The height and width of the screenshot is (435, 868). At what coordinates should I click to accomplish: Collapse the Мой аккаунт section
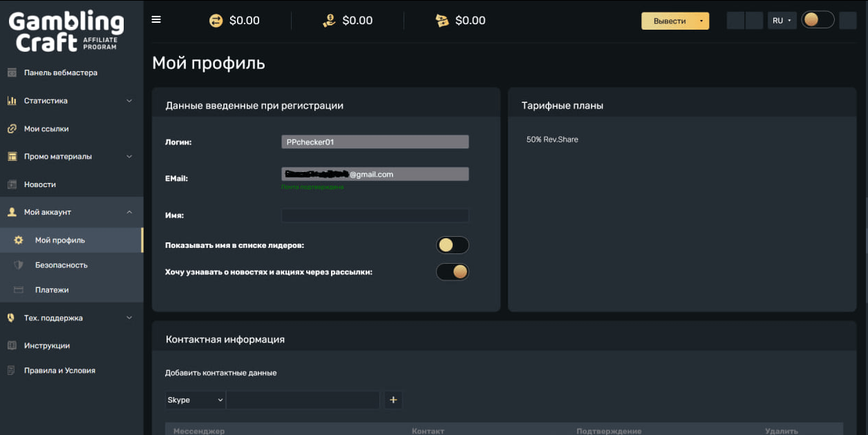pos(129,213)
